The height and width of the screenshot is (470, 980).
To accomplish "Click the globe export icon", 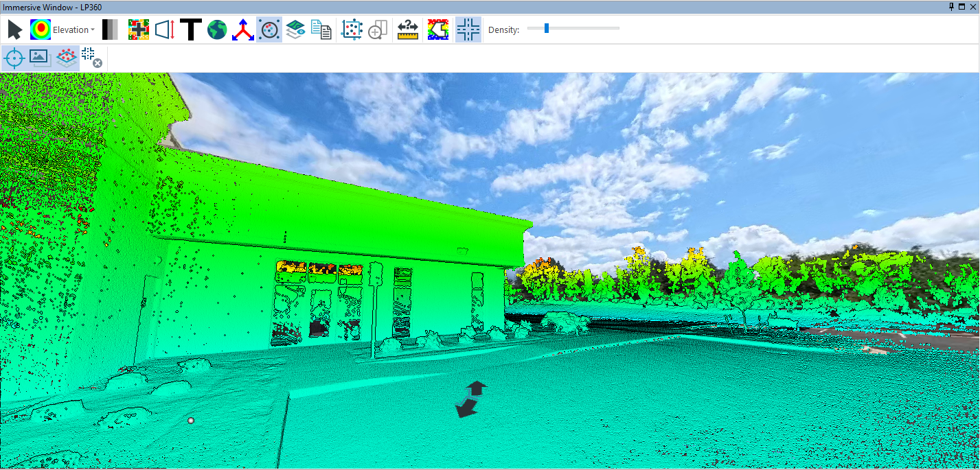I will tap(216, 29).
